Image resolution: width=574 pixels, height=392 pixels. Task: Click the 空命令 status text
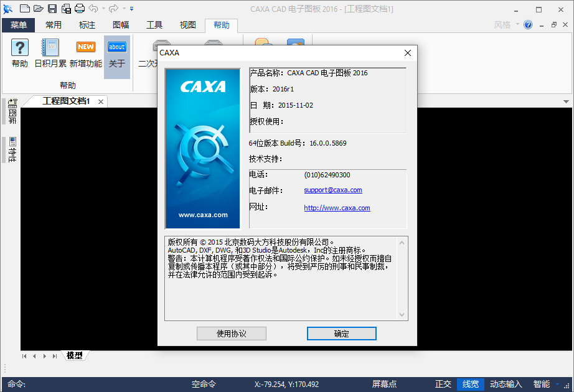coord(204,385)
